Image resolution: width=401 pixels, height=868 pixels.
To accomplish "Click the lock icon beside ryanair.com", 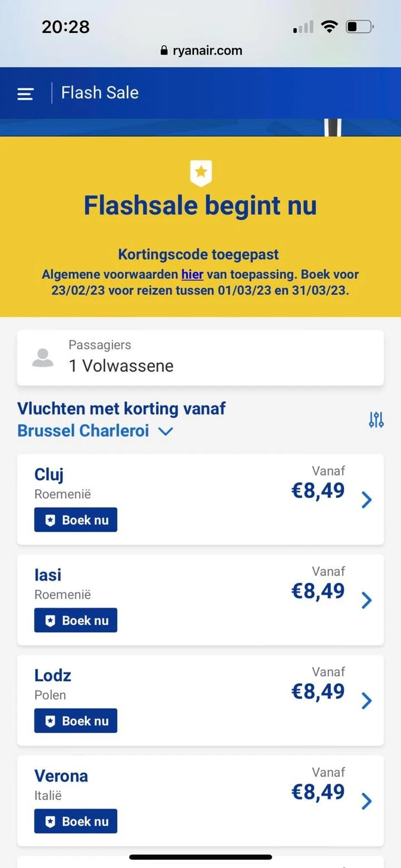I will (x=163, y=50).
